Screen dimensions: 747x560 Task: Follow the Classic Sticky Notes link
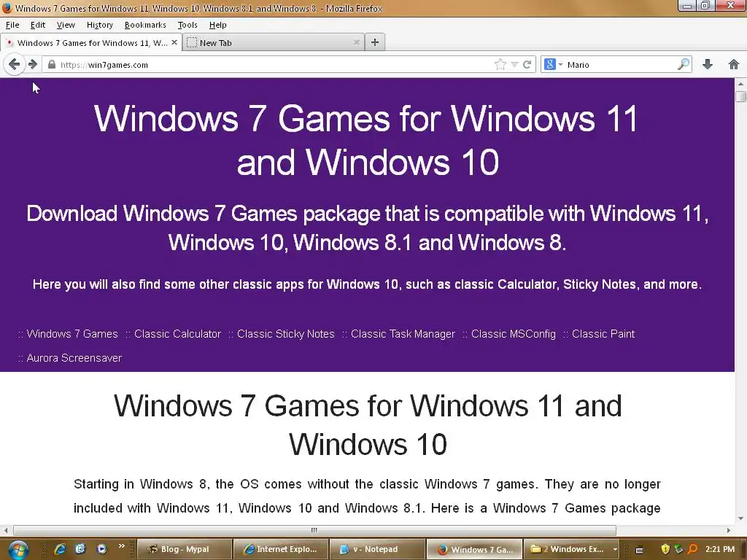coord(286,334)
